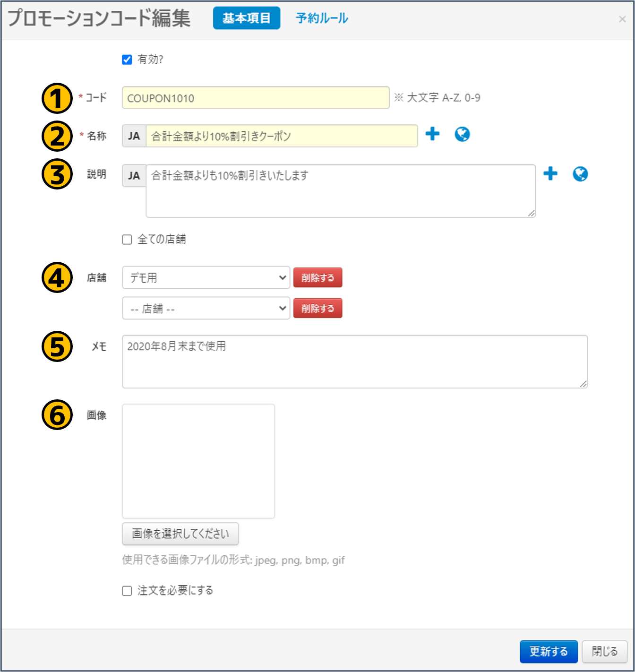Click the globe icon beside 名称 field
Screen dimensions: 635x672
[x=462, y=134]
